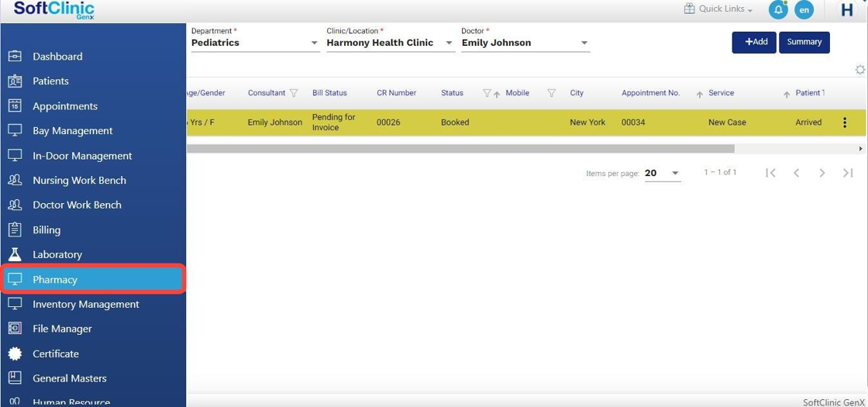
Task: Click the Certificate badge icon
Action: [x=15, y=354]
